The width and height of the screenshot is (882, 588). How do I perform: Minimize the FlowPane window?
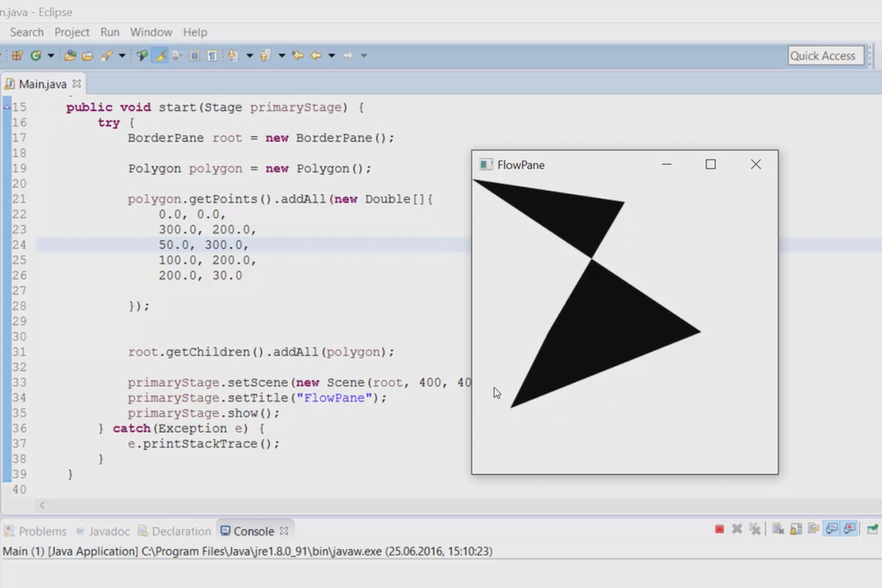(x=667, y=165)
